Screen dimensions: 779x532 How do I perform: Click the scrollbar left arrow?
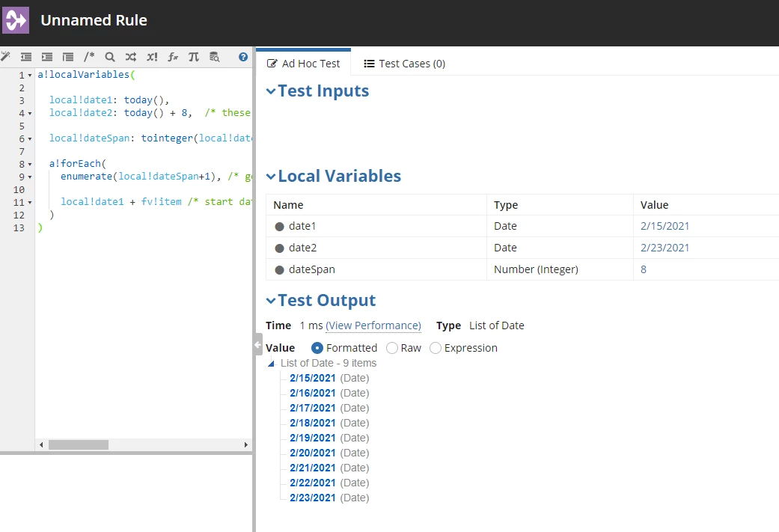coord(41,444)
